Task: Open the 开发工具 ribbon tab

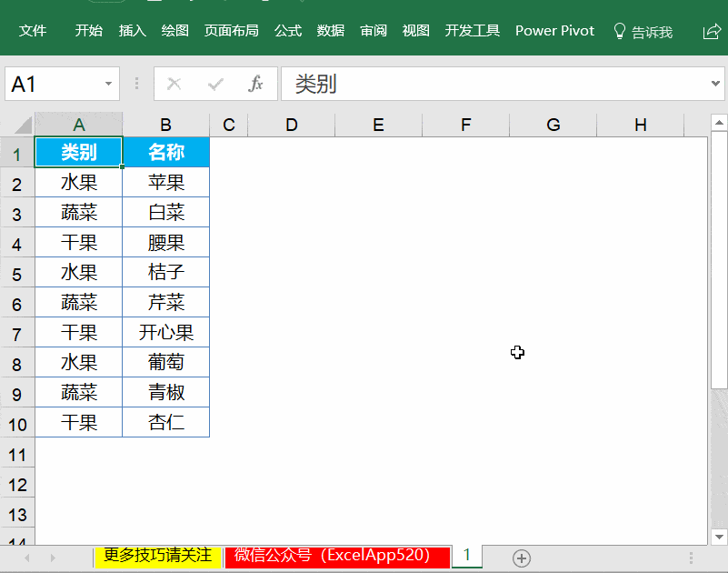Action: click(x=472, y=30)
